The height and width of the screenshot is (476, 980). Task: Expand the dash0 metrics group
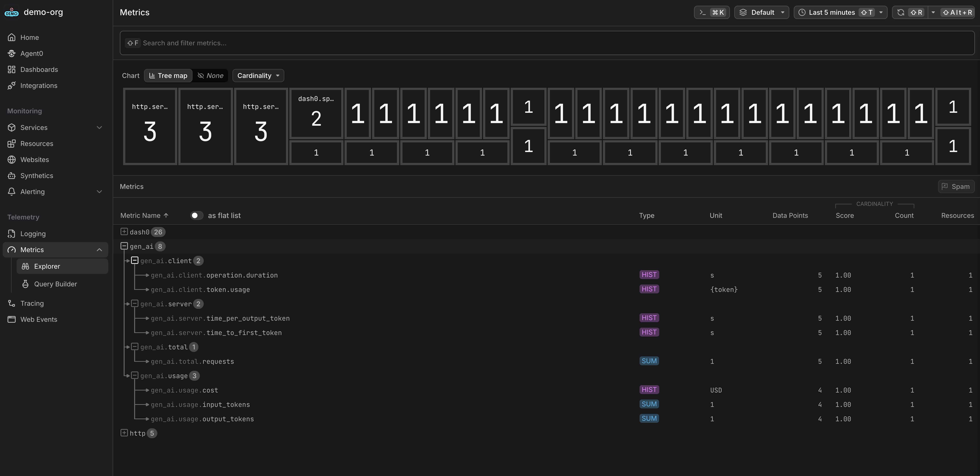pos(124,231)
